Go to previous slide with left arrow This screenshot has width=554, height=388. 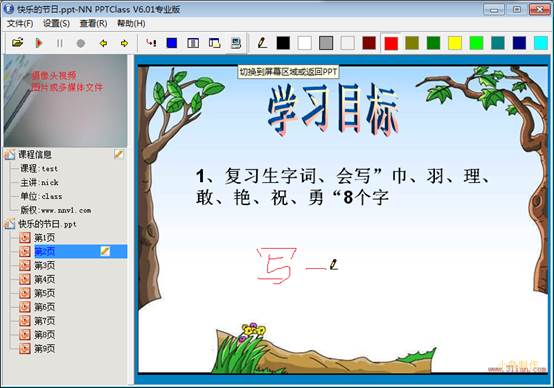(x=103, y=43)
